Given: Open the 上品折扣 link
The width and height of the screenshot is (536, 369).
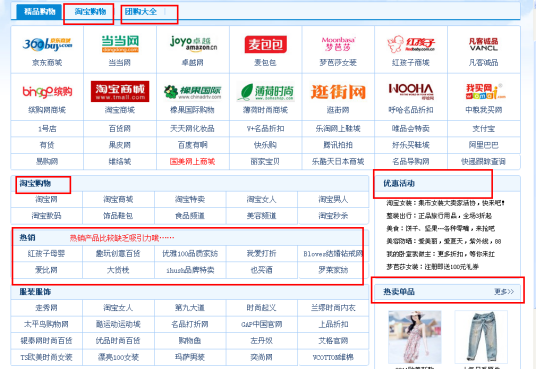Looking at the screenshot, I should tap(333, 324).
